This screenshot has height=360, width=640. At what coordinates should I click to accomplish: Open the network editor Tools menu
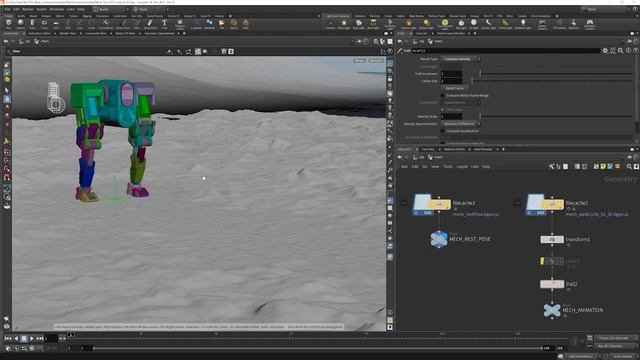pos(448,167)
